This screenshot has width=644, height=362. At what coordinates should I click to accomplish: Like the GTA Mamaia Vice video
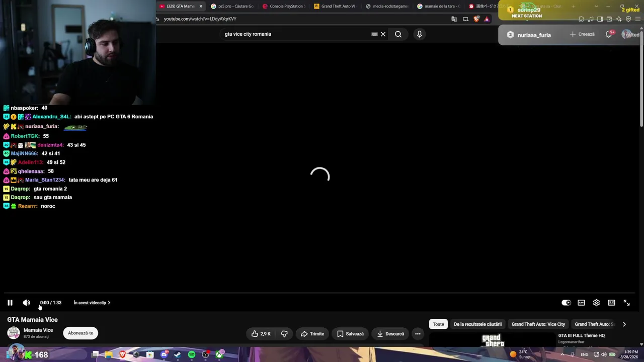261,334
